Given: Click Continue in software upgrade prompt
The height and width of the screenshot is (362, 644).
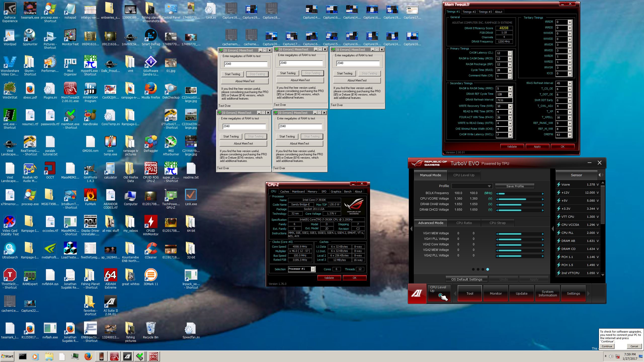Looking at the screenshot, I should (607, 346).
